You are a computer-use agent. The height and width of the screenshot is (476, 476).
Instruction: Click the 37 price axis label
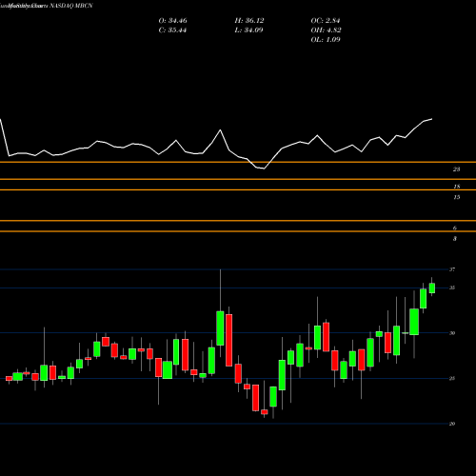452,269
